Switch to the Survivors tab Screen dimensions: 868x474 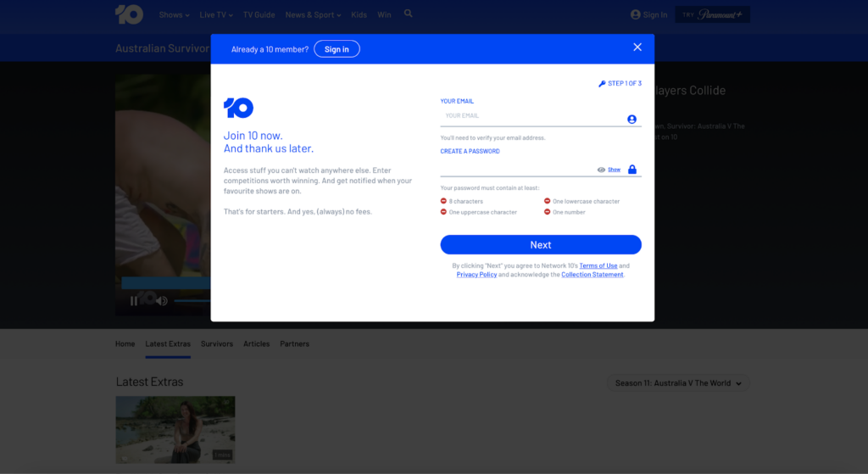(217, 344)
